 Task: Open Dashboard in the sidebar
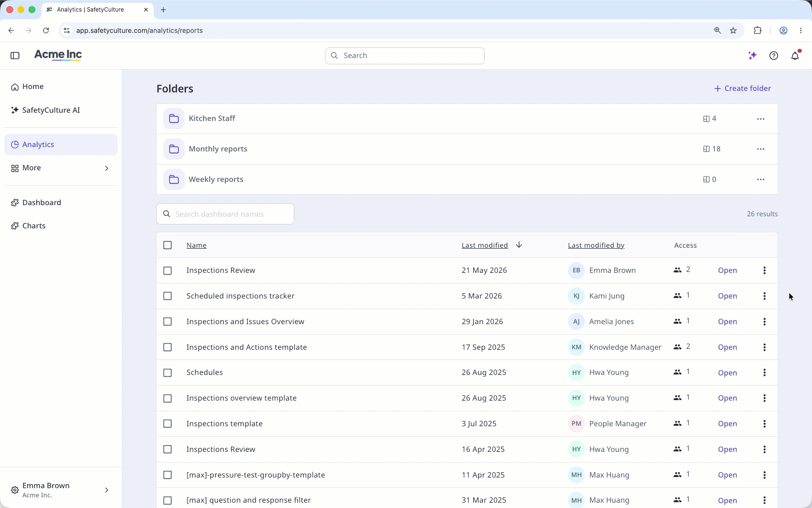pos(61,203)
